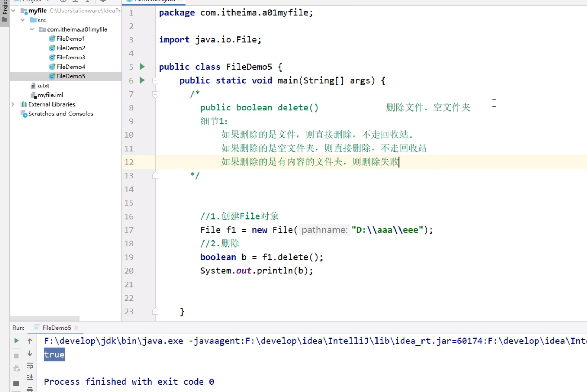This screenshot has height=392, width=587.
Task: Select the FileDemo5 tab in Run panel
Action: 57,328
